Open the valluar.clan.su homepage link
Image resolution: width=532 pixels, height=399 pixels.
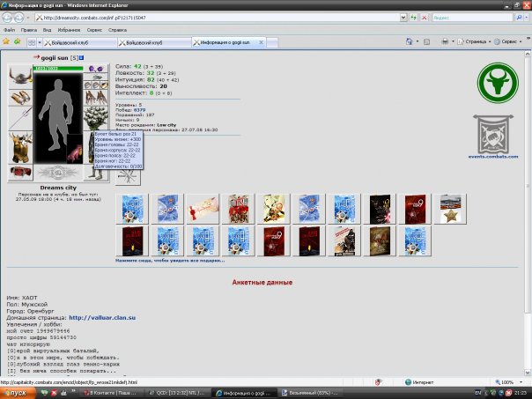(x=102, y=318)
